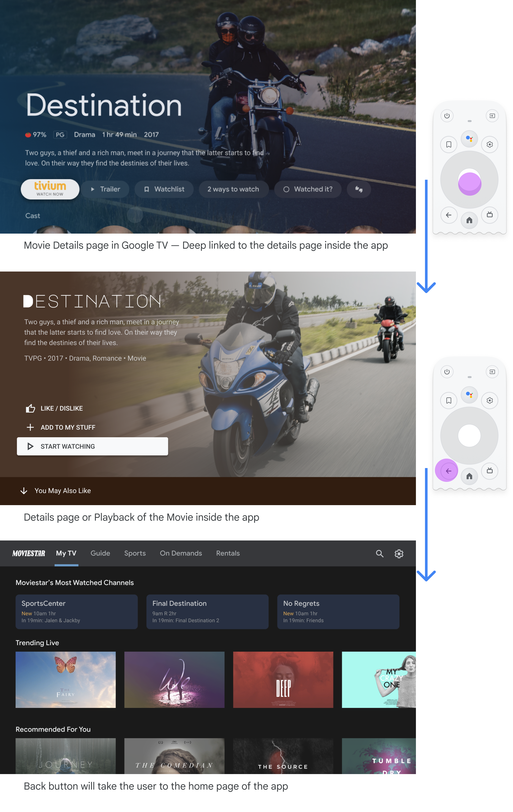Click the purple d-pad center on remote
513x812 pixels.
[469, 184]
